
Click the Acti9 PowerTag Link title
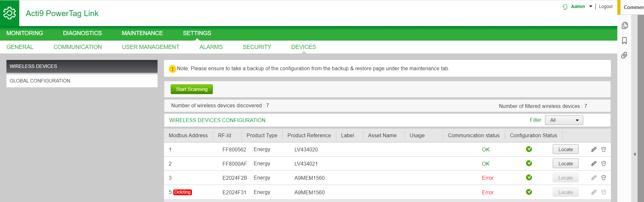click(x=62, y=14)
